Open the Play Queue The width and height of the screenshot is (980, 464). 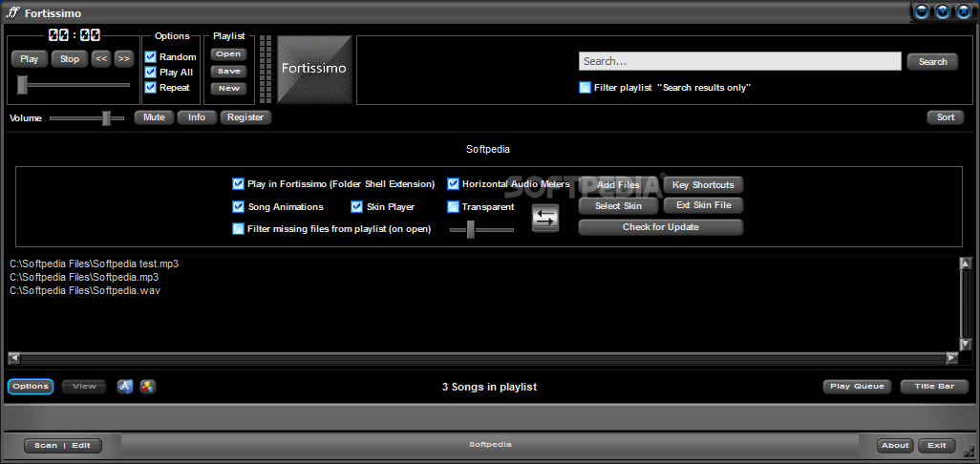[857, 387]
